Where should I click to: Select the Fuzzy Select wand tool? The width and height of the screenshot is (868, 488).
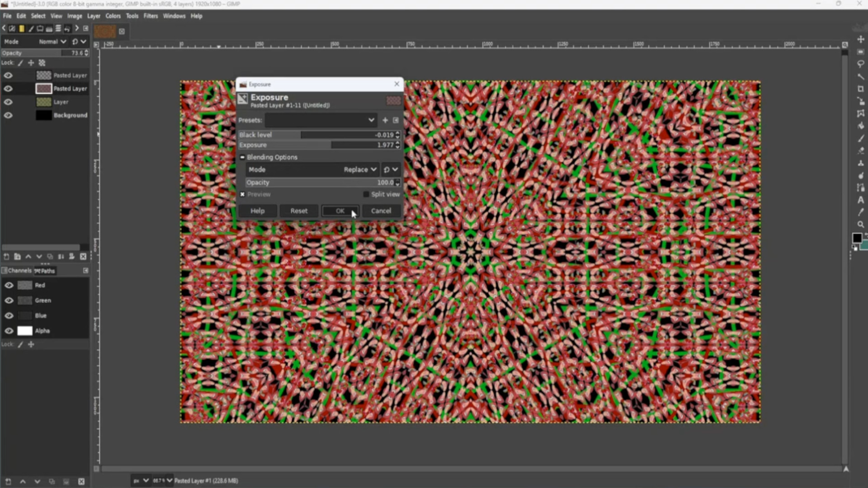click(x=860, y=77)
